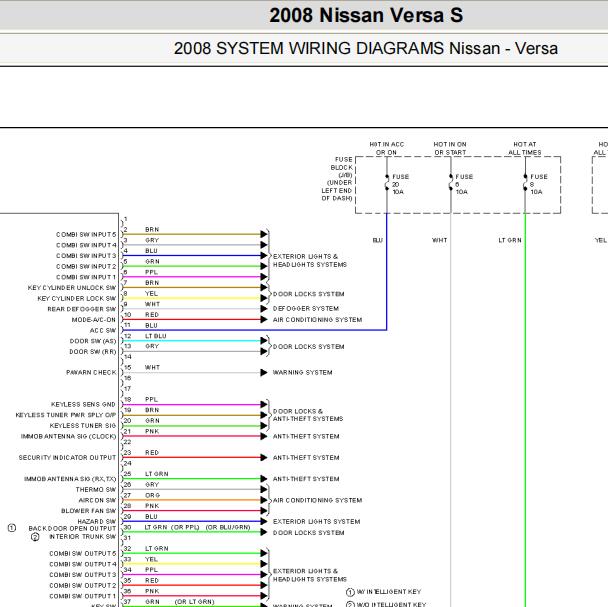This screenshot has height=607, width=608.
Task: Click the "COMBI SW OUTPUT 5" label
Action: click(83, 553)
